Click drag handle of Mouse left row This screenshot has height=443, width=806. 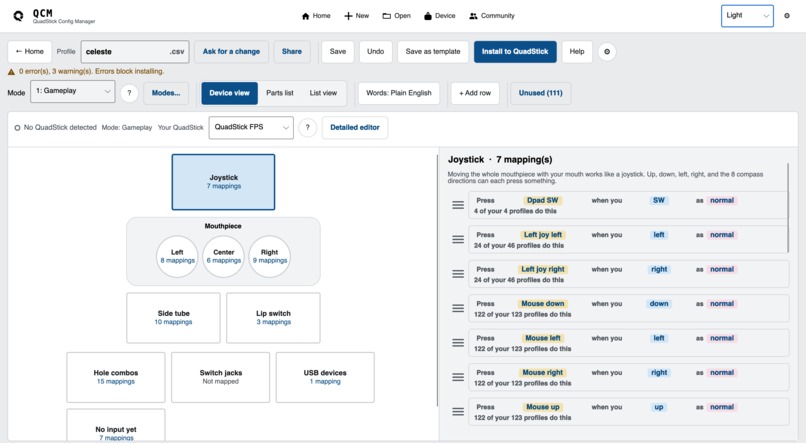point(458,343)
